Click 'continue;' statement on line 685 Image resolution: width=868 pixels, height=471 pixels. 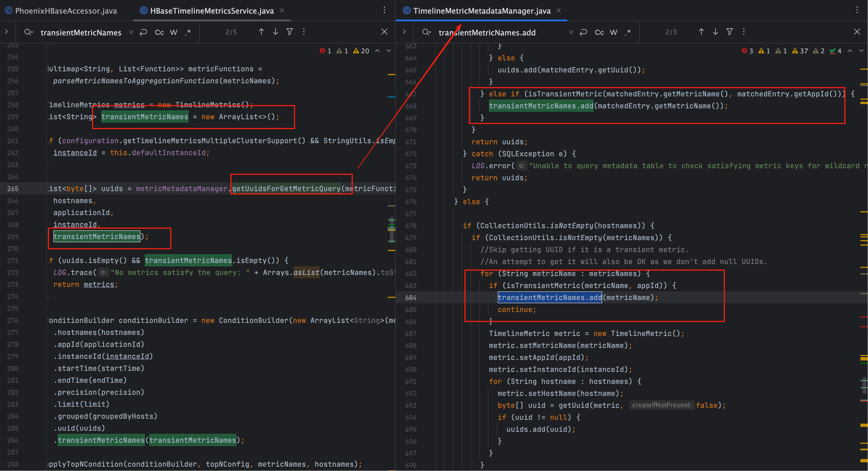point(517,310)
